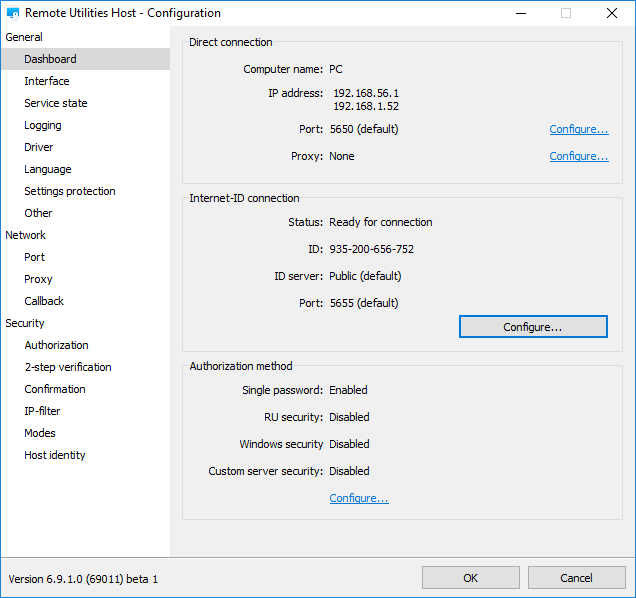Click the '5655 (default)' port value
636x598 pixels.
click(x=364, y=303)
